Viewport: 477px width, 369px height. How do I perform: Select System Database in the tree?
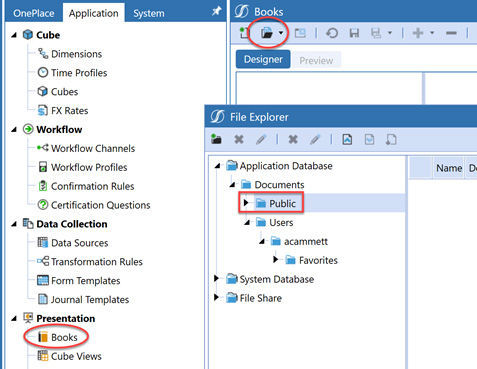(x=277, y=279)
